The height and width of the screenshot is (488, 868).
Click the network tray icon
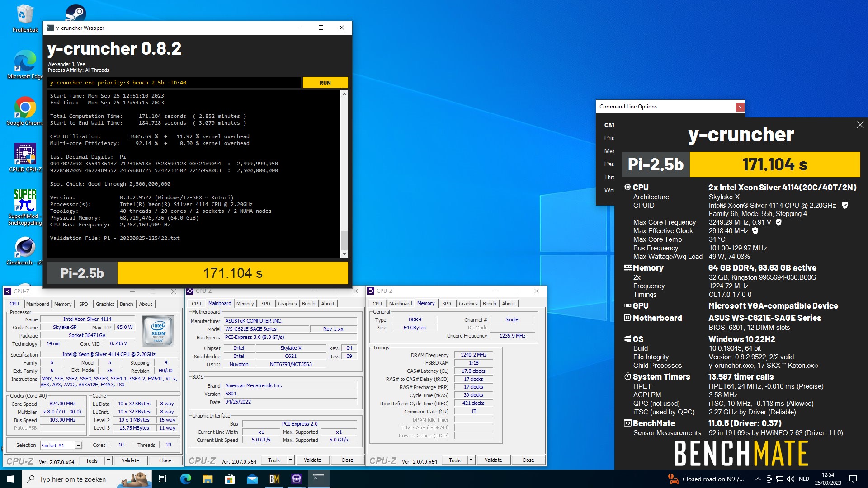pos(780,479)
